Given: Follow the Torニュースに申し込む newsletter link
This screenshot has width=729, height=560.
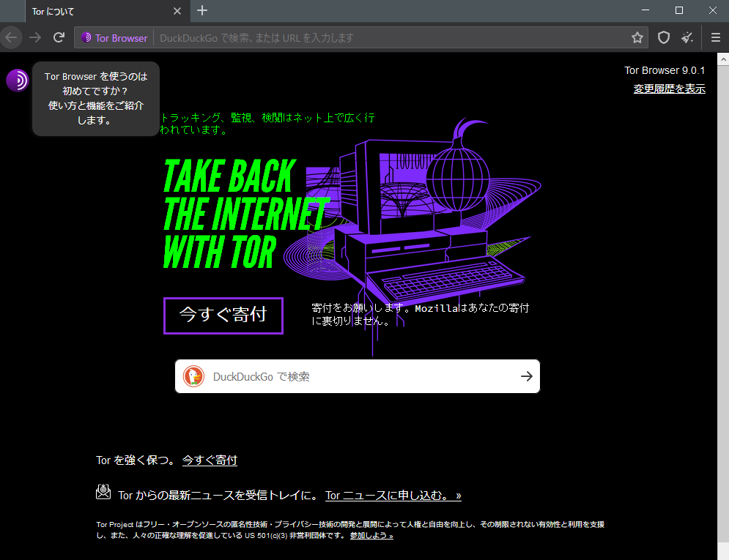Looking at the screenshot, I should pyautogui.click(x=393, y=495).
